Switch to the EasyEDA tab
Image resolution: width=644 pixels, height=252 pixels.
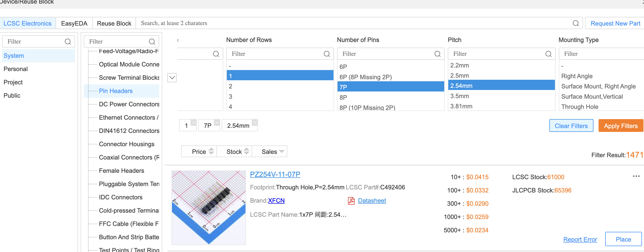tap(74, 23)
